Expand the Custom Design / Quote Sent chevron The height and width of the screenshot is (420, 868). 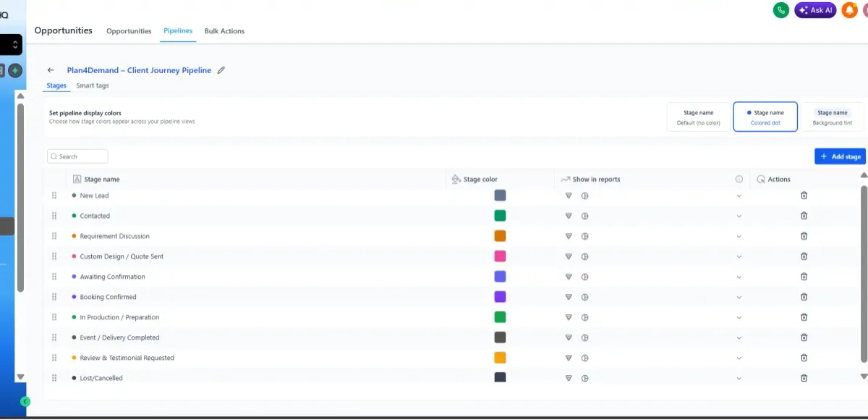coord(739,256)
